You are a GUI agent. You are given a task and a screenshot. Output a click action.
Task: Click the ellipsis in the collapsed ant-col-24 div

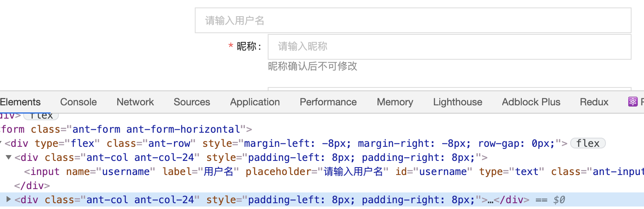[490, 200]
